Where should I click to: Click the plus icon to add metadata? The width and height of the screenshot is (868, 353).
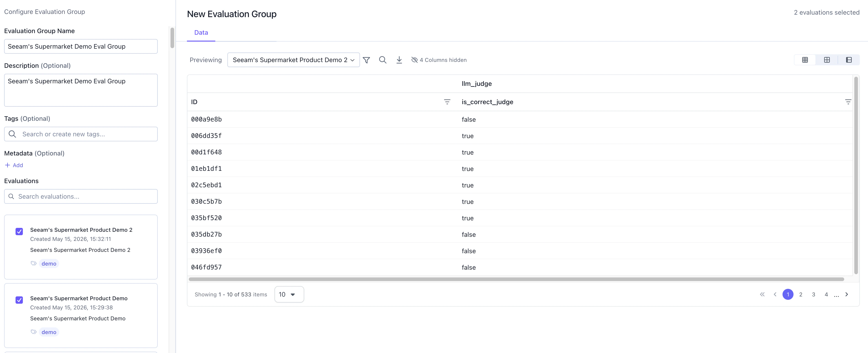coord(7,165)
